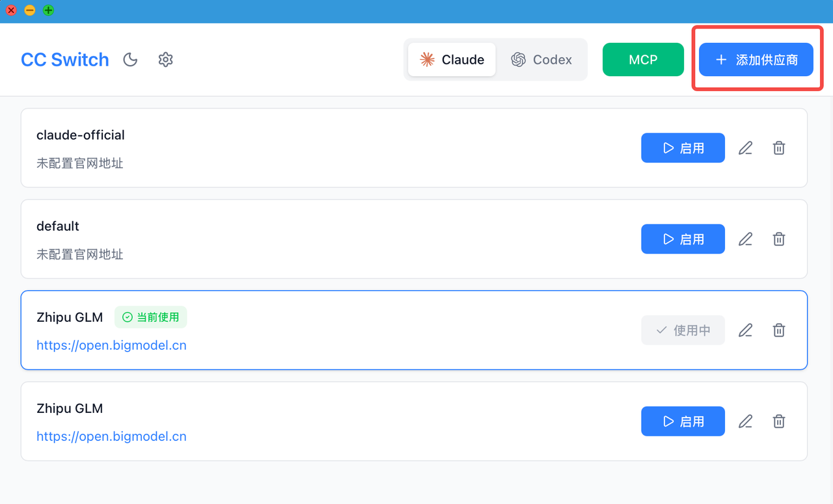
Task: Enable the default provider
Action: coord(683,239)
